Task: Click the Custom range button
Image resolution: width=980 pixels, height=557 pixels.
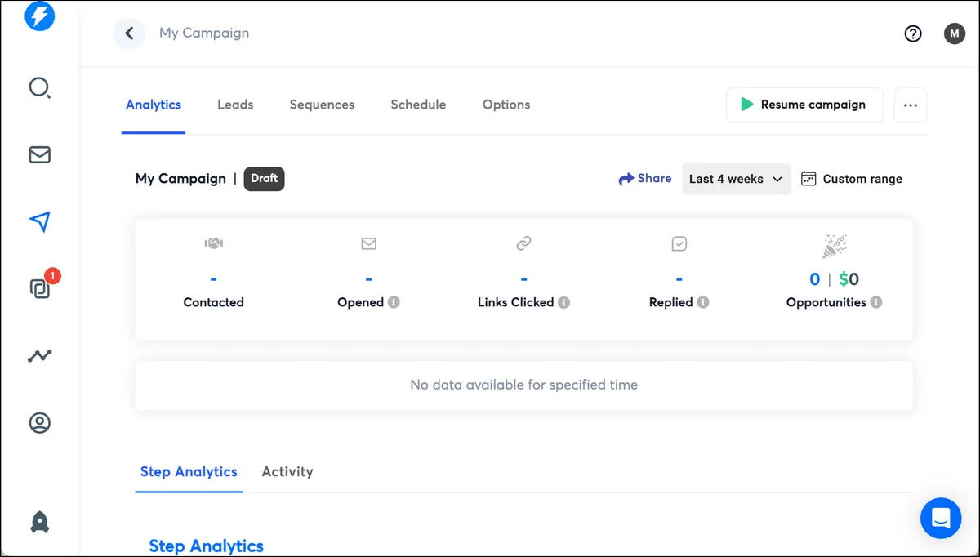Action: (852, 179)
